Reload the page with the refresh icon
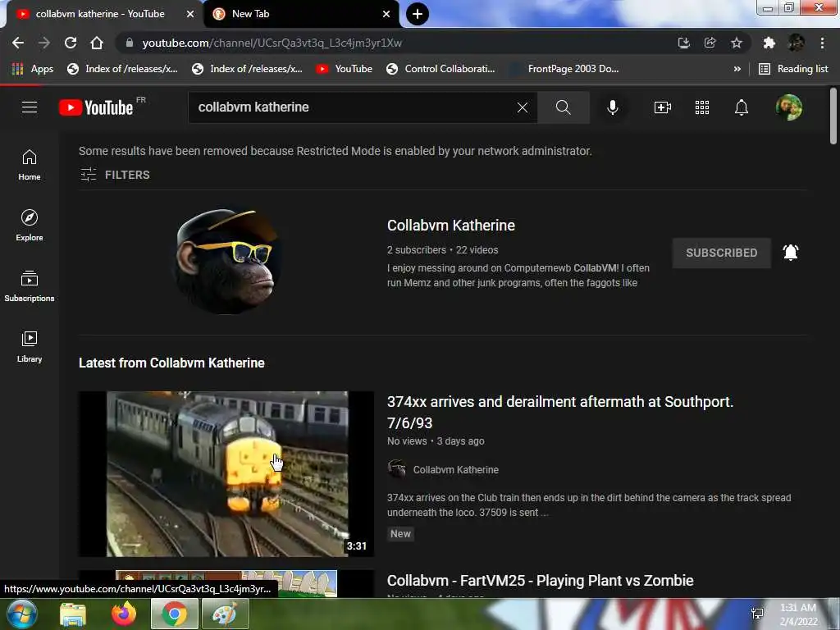The height and width of the screenshot is (630, 840). tap(71, 43)
